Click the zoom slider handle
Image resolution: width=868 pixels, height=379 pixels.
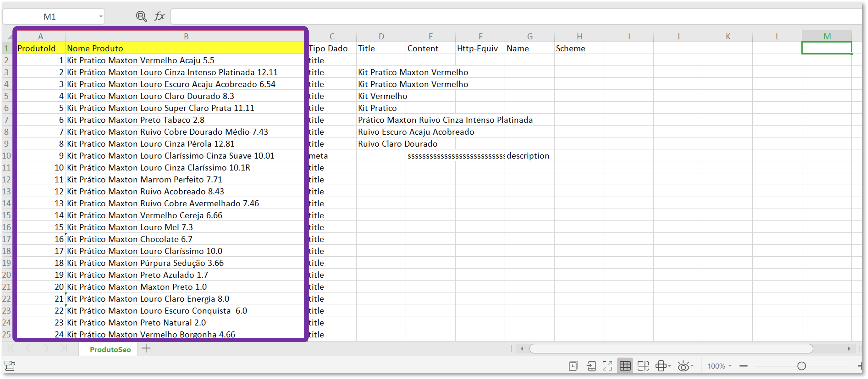coord(801,366)
